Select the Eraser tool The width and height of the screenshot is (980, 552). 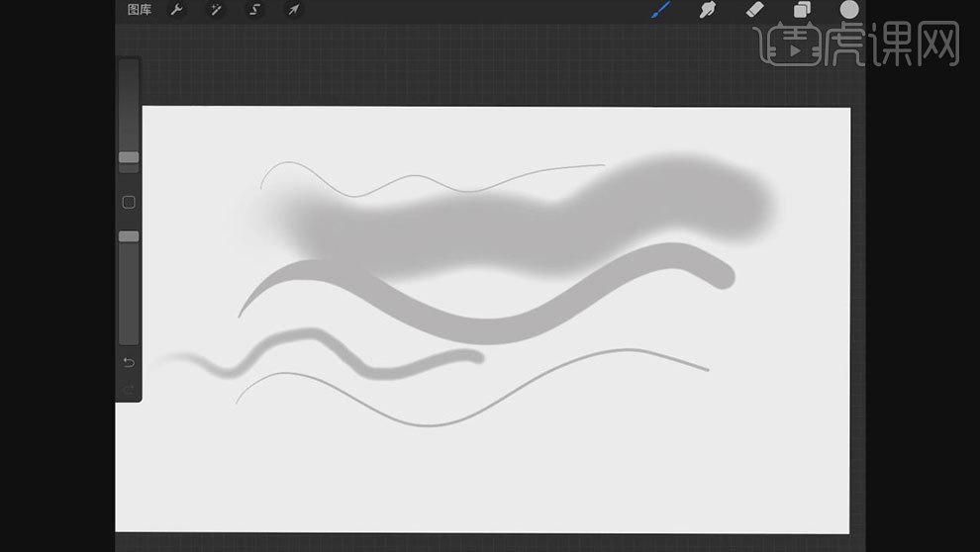pyautogui.click(x=755, y=9)
